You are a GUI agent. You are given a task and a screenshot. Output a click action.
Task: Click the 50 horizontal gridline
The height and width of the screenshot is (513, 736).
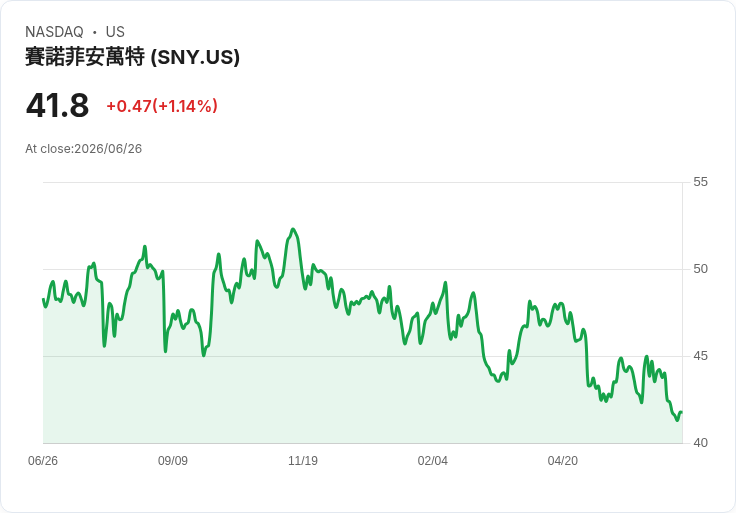[362, 269]
